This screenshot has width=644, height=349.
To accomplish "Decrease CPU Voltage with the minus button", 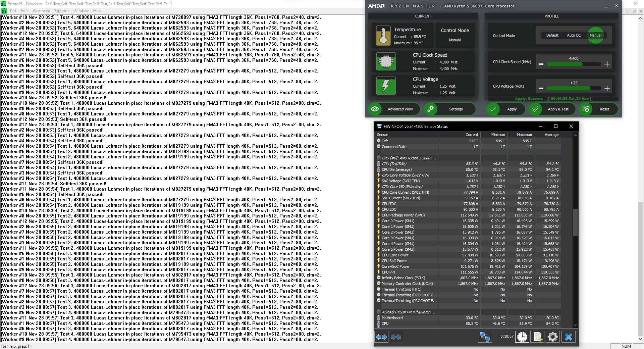I will [x=541, y=88].
